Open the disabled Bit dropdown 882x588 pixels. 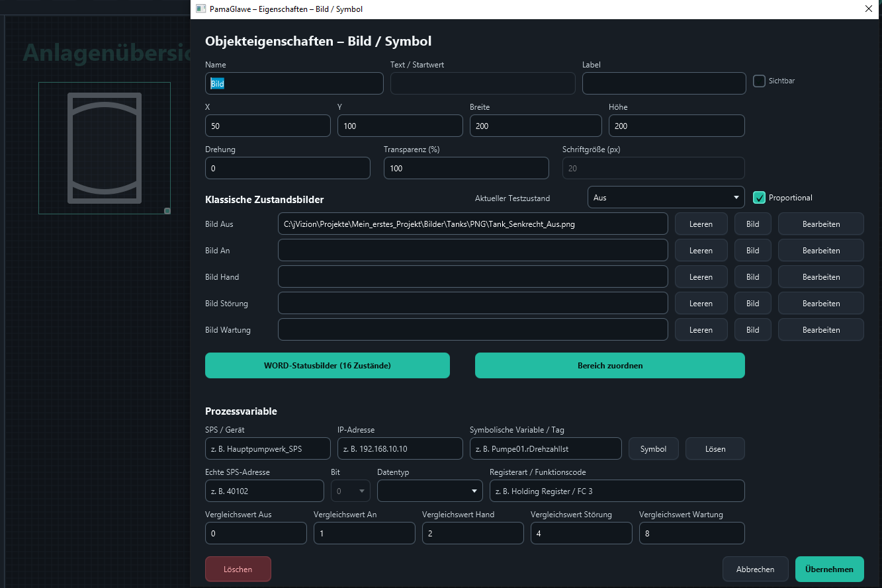[x=351, y=491]
